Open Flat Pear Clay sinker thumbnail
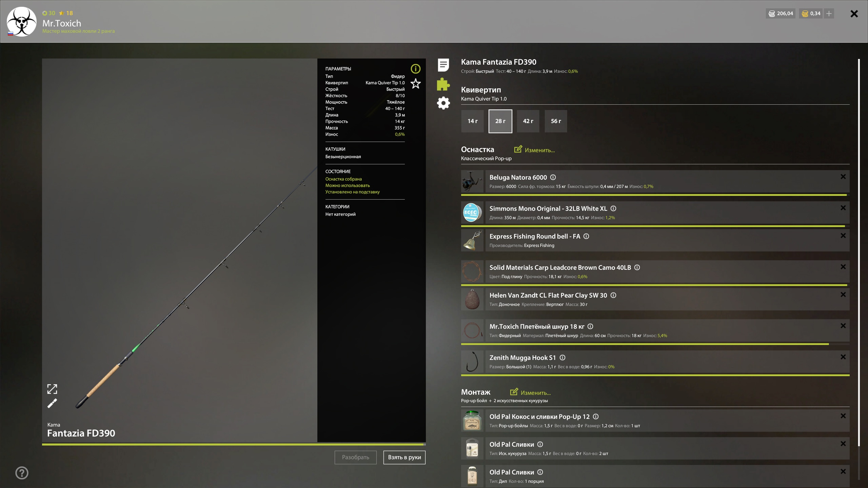Image resolution: width=868 pixels, height=488 pixels. tap(472, 300)
